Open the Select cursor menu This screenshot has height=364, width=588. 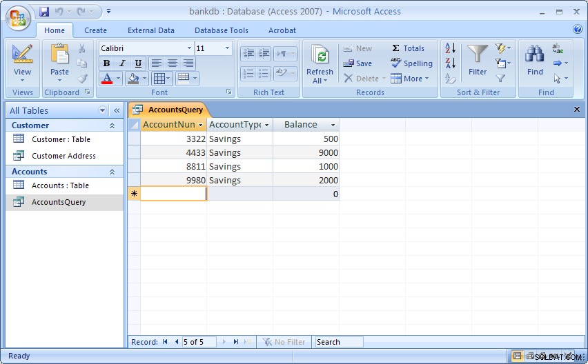pos(560,79)
